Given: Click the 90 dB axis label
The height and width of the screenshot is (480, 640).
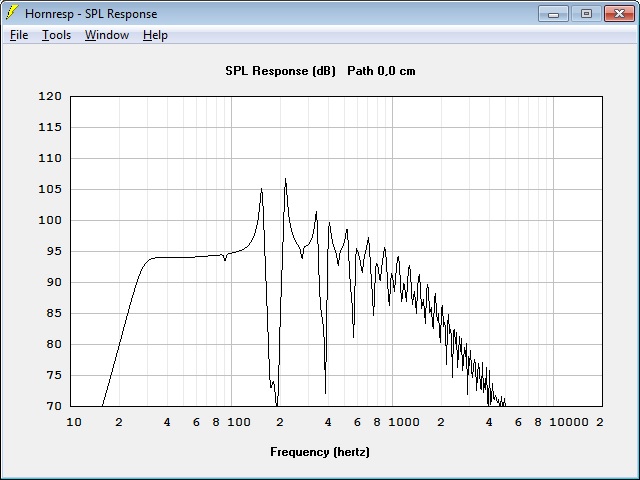Looking at the screenshot, I should click(x=53, y=282).
